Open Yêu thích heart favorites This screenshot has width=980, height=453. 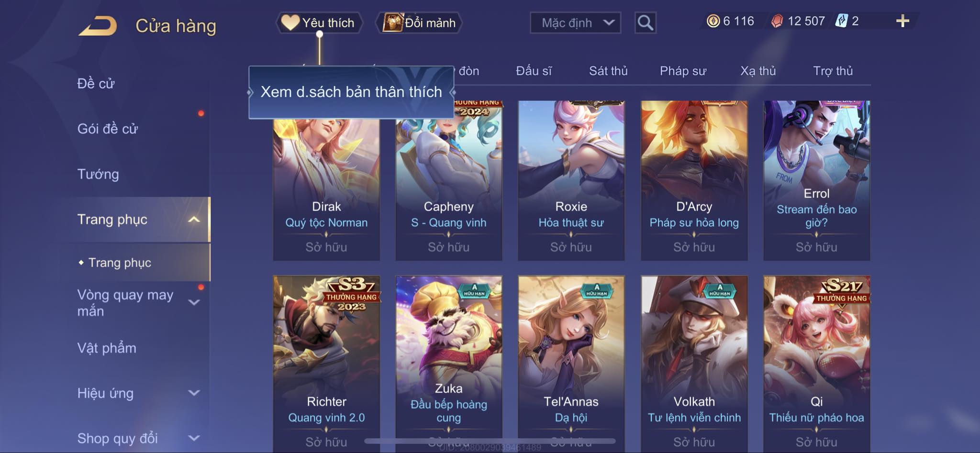319,22
